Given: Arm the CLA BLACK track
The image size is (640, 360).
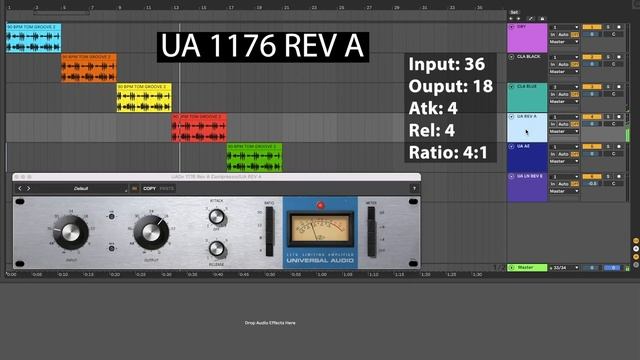Looking at the screenshot, I should pos(619,57).
